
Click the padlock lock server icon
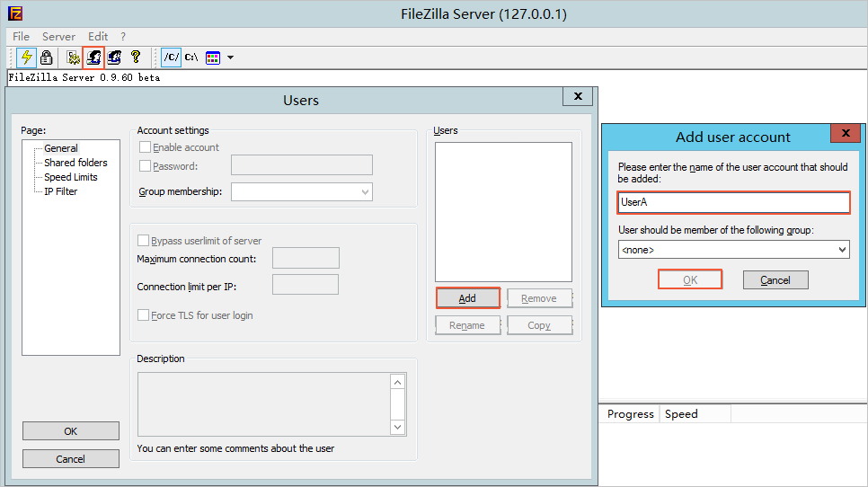point(47,57)
